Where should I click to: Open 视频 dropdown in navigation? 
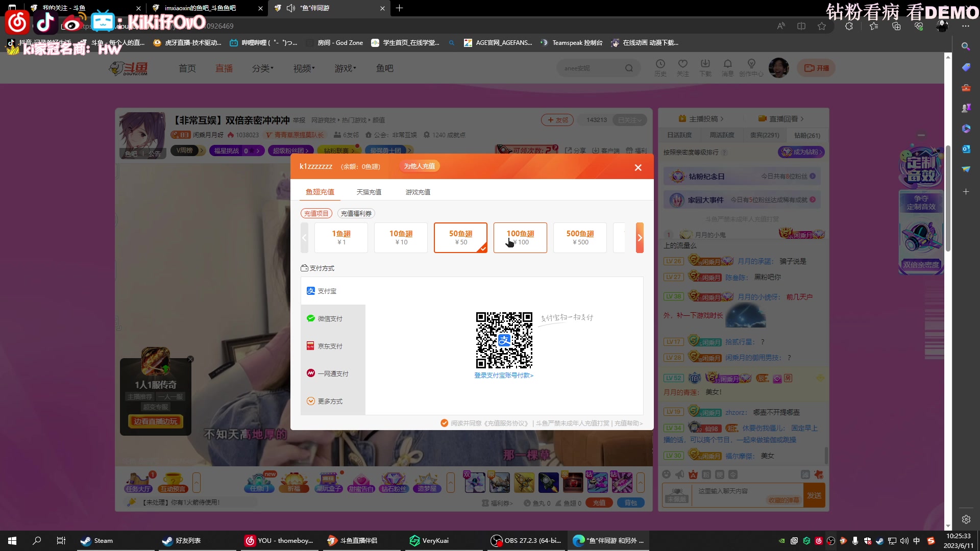[x=304, y=68]
